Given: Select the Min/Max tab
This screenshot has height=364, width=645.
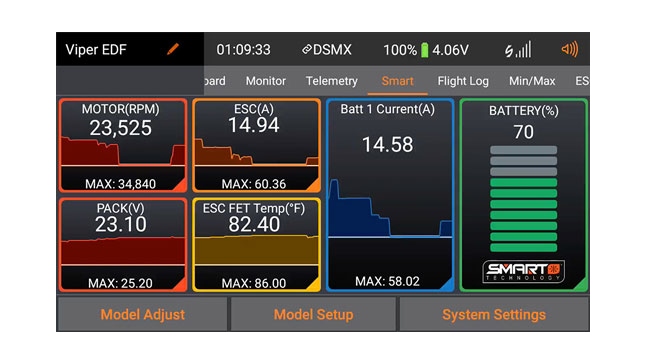Looking at the screenshot, I should pyautogui.click(x=532, y=81).
